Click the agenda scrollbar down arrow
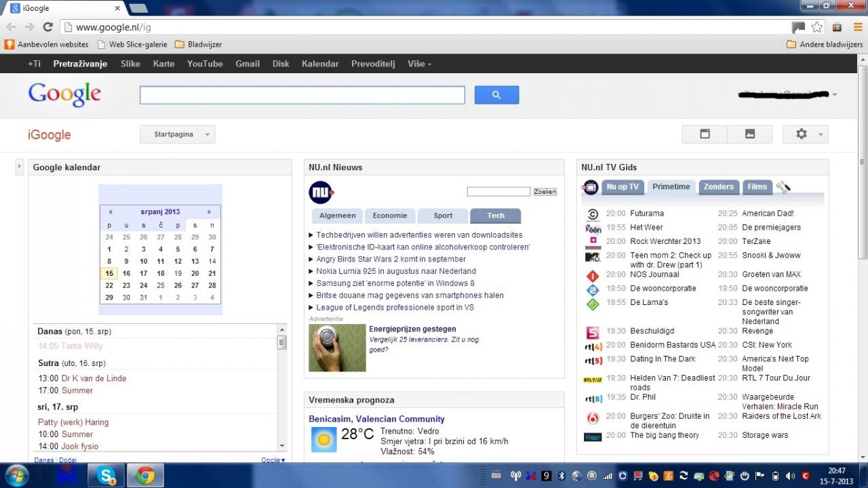 click(x=282, y=445)
